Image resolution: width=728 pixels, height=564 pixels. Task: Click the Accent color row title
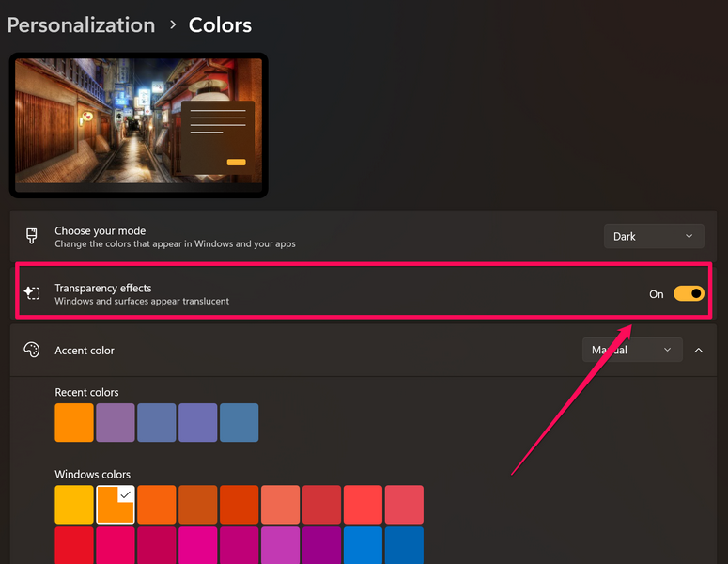85,350
